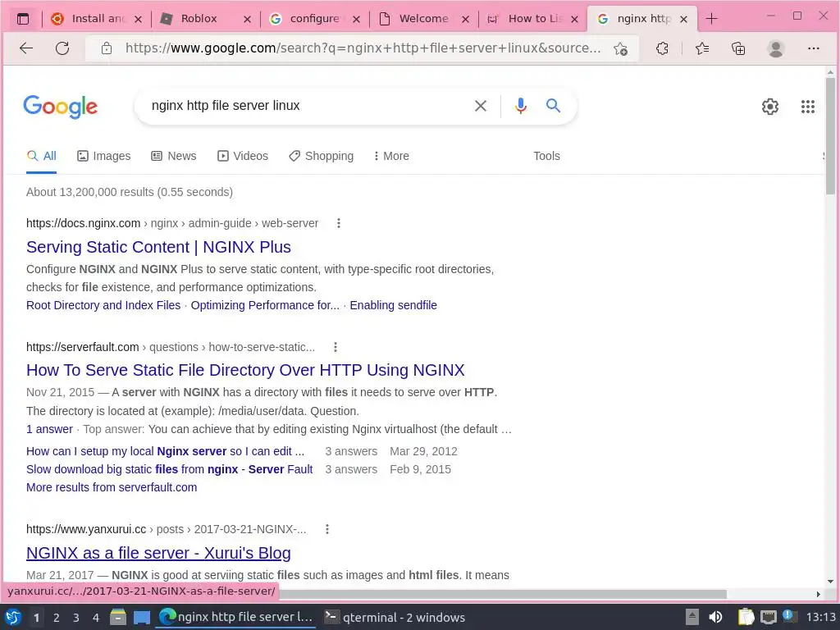The image size is (840, 630).
Task: Submit search with the magnifier icon
Action: [x=553, y=106]
